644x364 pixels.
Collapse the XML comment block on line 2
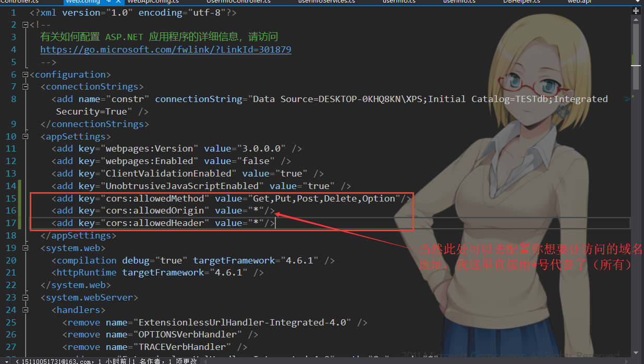click(x=26, y=24)
